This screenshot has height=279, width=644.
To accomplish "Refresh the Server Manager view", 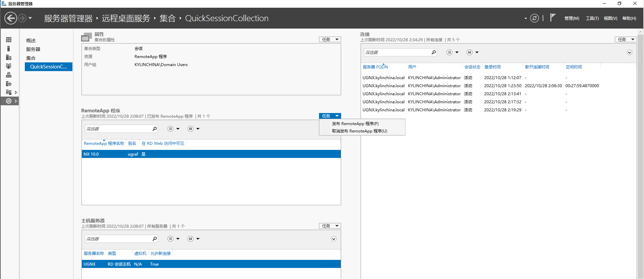I will click(535, 18).
